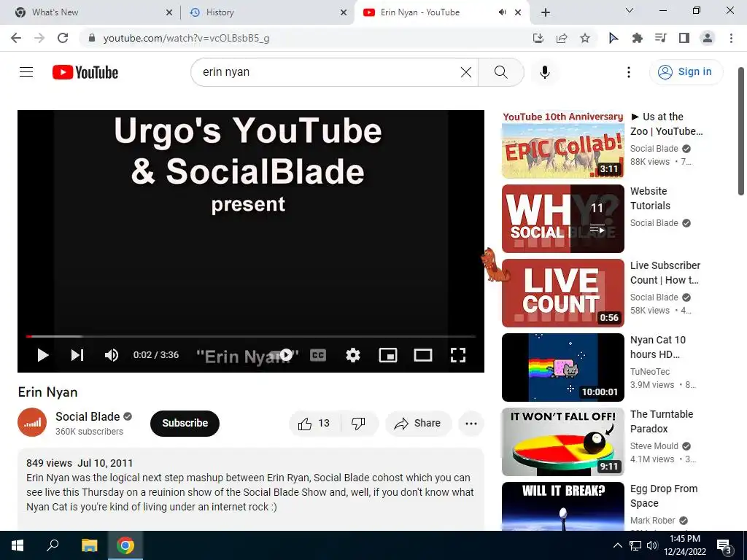Run search with magnifier button
Screen dimensions: 747x560
[x=500, y=72]
